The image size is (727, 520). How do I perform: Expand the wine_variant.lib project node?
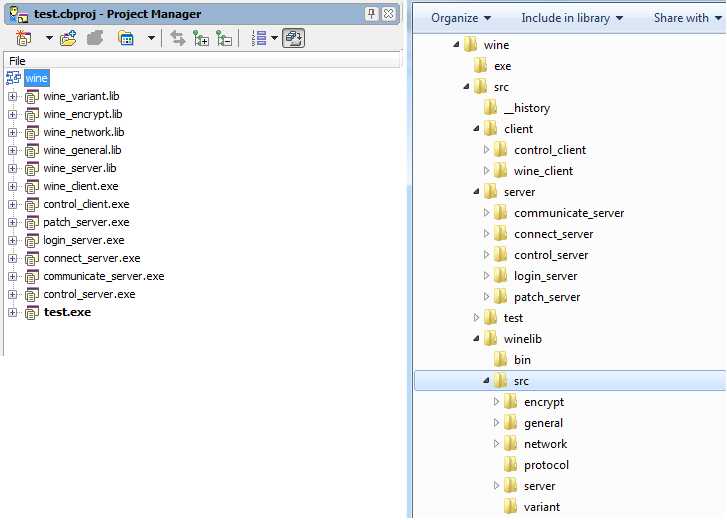[12, 97]
